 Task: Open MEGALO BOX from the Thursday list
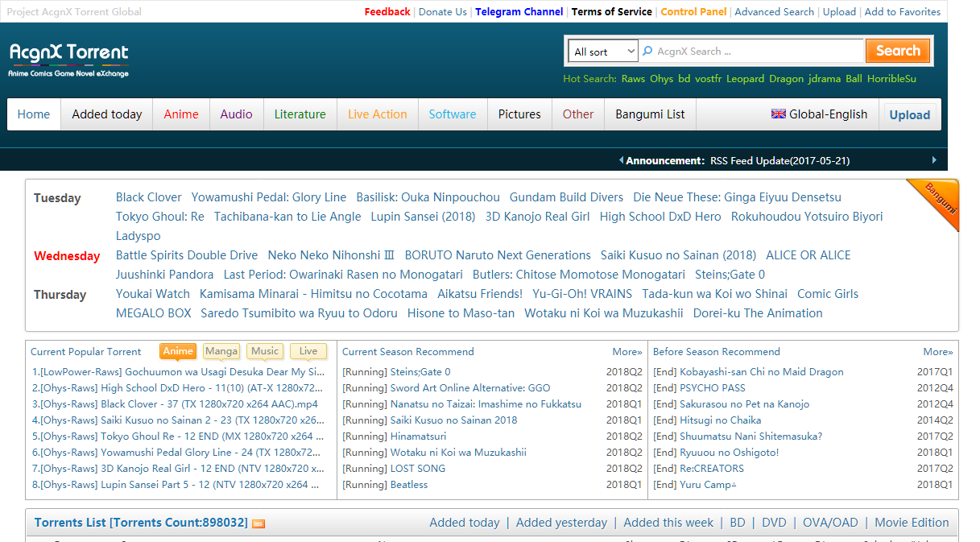154,313
